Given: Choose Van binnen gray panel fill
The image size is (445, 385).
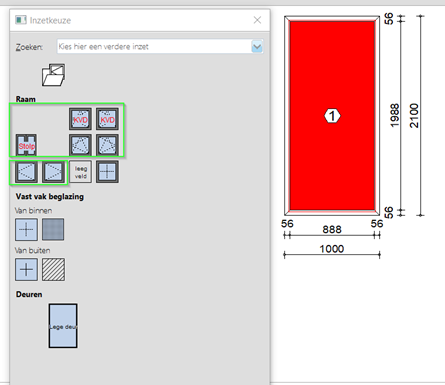Looking at the screenshot, I should (x=53, y=229).
